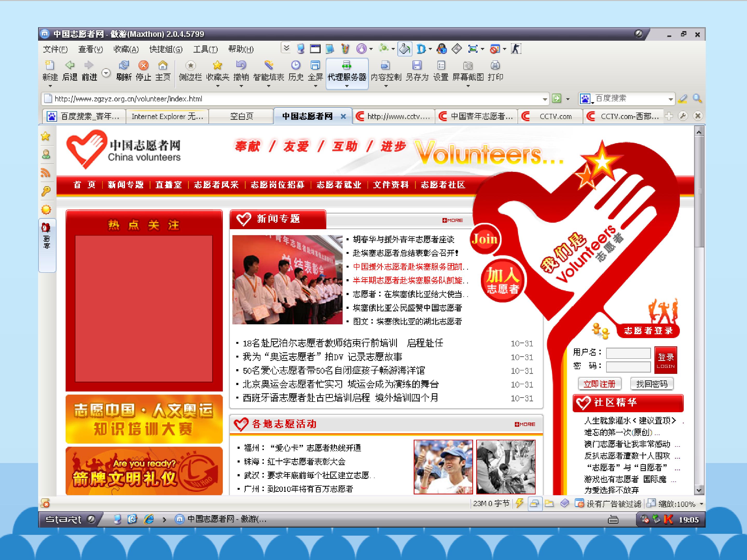Click the Go button beside address bar
Image resolution: width=747 pixels, height=560 pixels.
pyautogui.click(x=557, y=99)
